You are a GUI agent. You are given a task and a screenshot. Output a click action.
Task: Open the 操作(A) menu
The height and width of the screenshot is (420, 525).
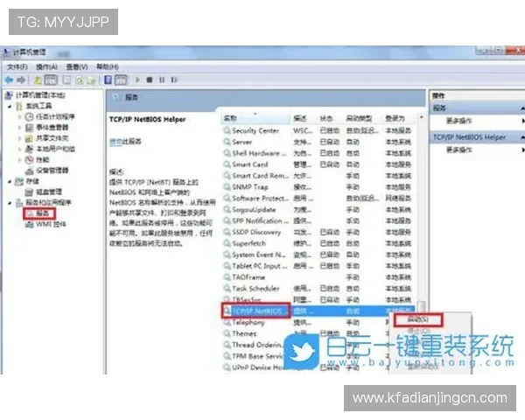pos(46,67)
